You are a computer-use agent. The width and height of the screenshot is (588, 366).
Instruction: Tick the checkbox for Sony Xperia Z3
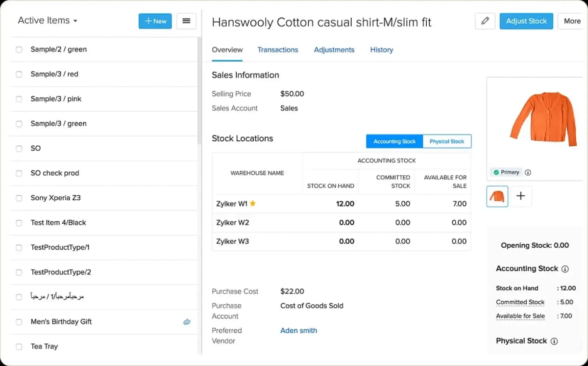point(18,198)
